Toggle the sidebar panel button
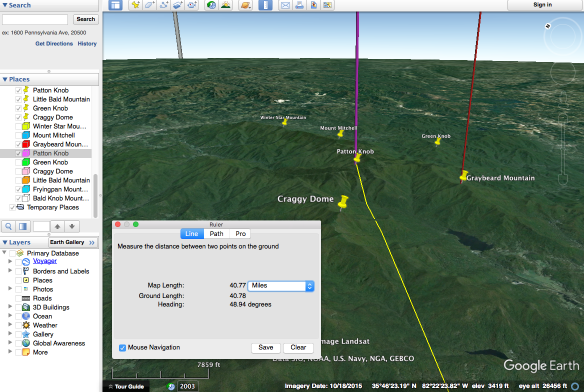Viewport: 584px width, 392px height. 115,5
